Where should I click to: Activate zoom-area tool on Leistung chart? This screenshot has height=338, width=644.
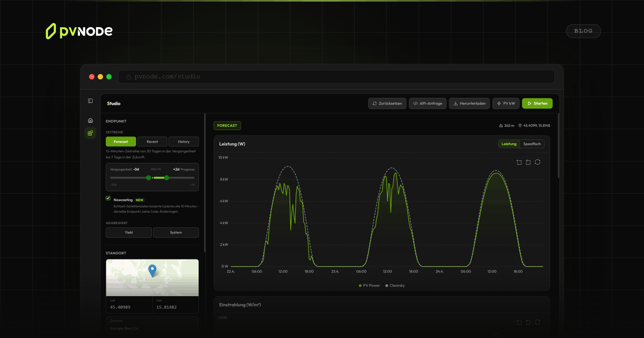pyautogui.click(x=519, y=162)
